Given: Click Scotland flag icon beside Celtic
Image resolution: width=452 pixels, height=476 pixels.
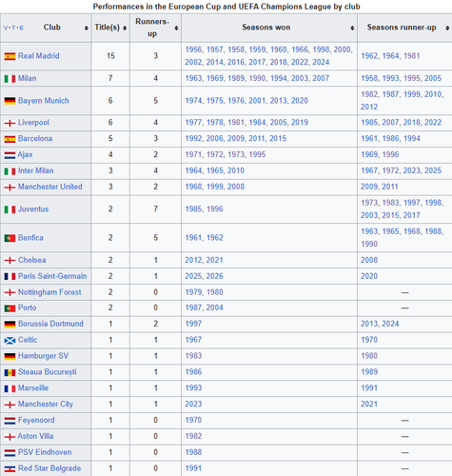Looking at the screenshot, I should click(x=10, y=341).
